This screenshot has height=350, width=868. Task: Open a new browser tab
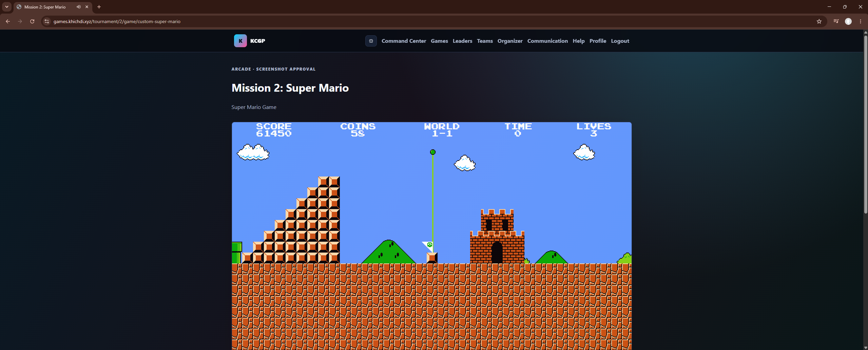tap(99, 7)
